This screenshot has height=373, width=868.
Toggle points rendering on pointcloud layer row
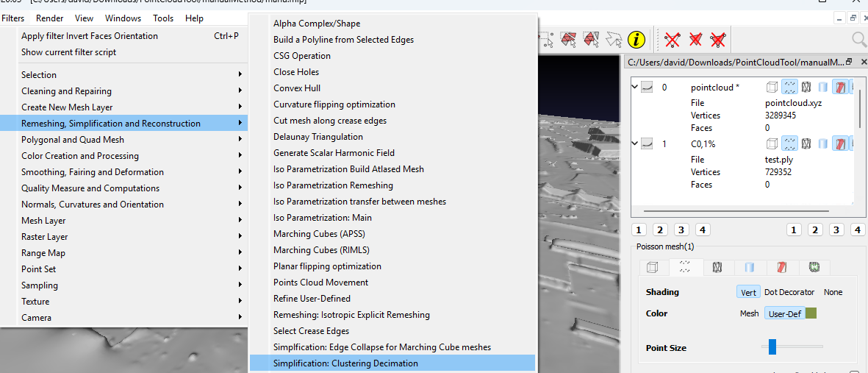click(789, 88)
